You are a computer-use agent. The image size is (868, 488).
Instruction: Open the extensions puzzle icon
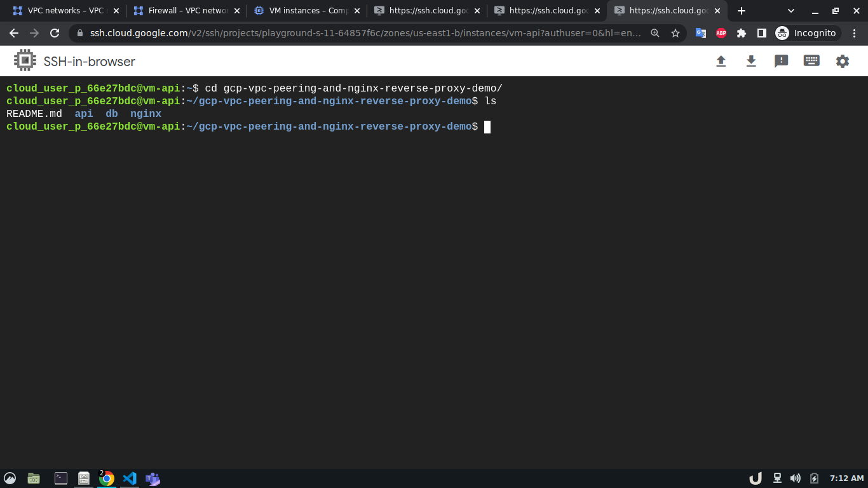742,33
